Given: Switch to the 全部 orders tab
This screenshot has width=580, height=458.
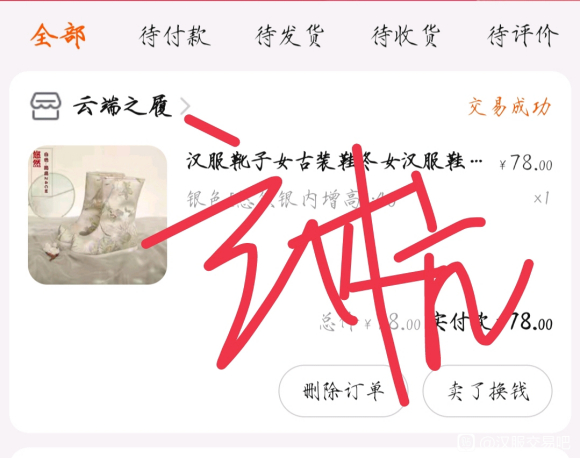Looking at the screenshot, I should 58,36.
